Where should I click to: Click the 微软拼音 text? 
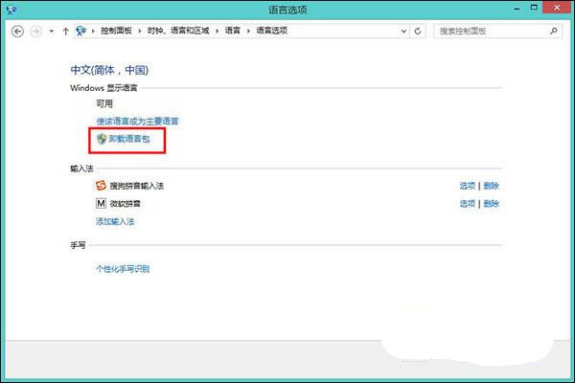[125, 204]
